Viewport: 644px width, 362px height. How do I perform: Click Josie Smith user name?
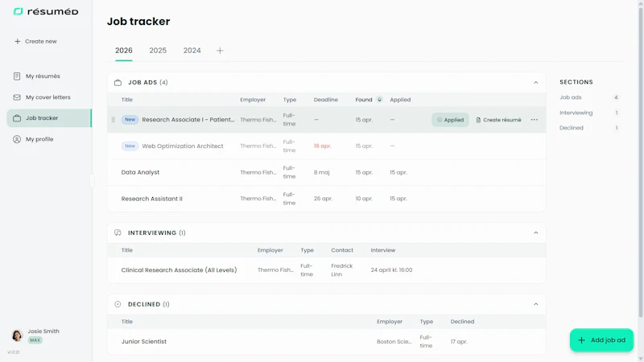point(43,331)
